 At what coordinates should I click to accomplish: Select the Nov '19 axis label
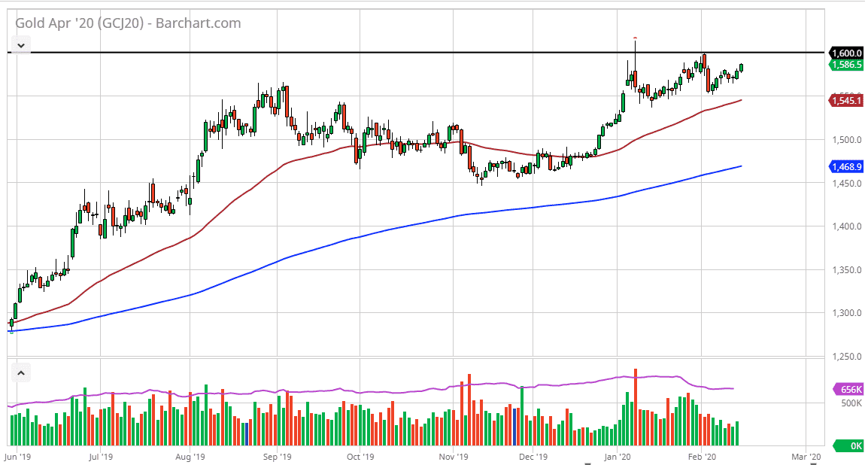(454, 457)
